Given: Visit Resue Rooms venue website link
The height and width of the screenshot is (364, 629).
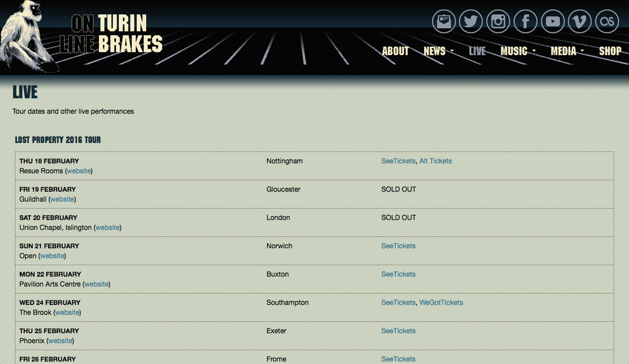Looking at the screenshot, I should (x=79, y=171).
